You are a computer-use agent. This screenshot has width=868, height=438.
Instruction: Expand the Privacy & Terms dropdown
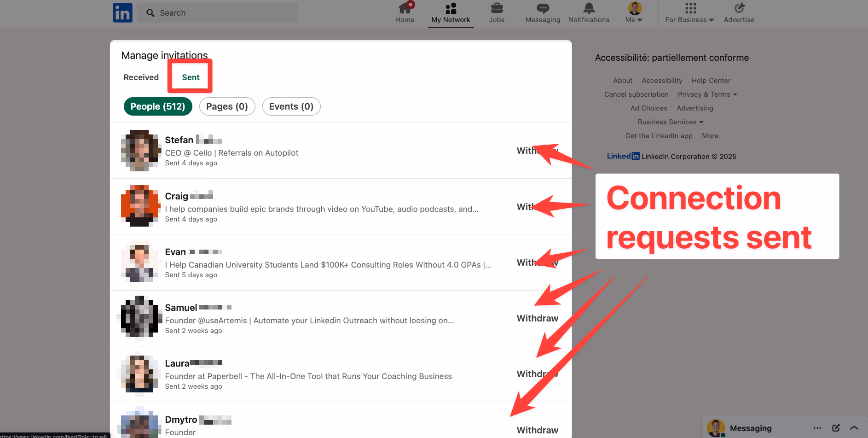pyautogui.click(x=707, y=94)
